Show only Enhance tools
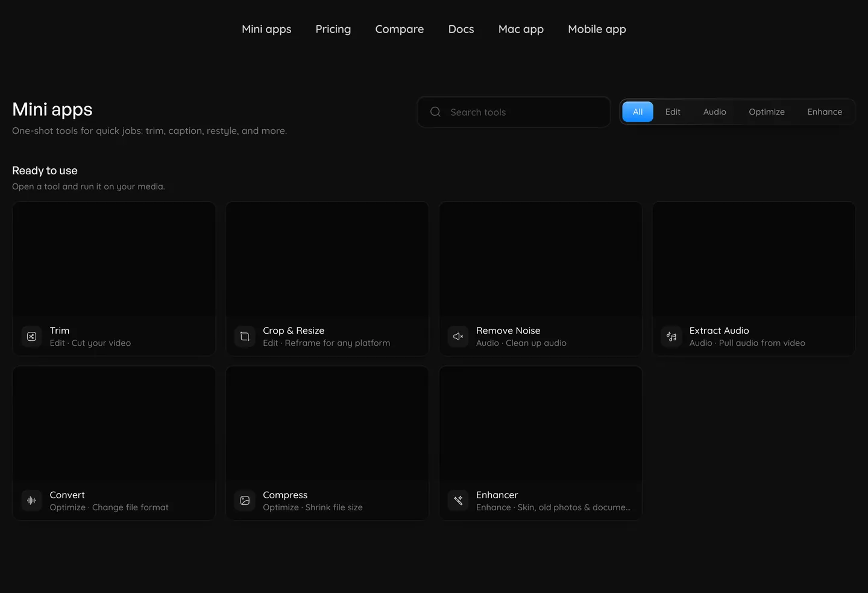 pyautogui.click(x=825, y=112)
